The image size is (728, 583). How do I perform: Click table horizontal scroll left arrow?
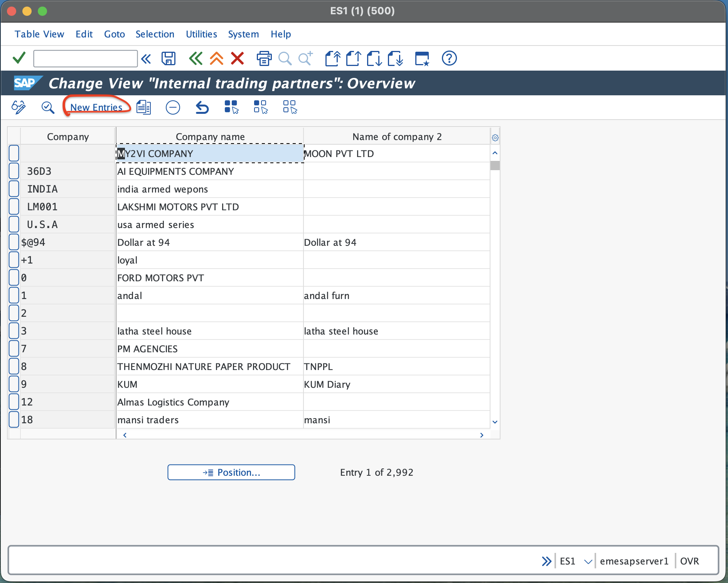point(125,435)
